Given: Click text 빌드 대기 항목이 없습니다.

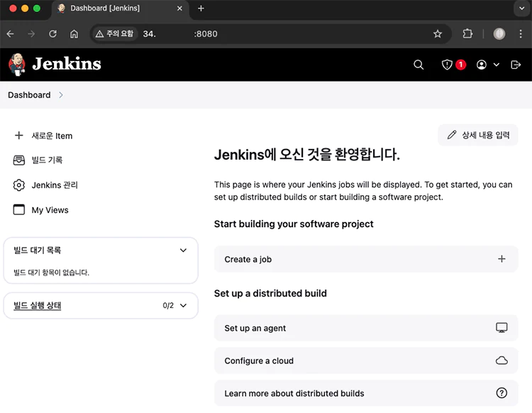Looking at the screenshot, I should [51, 272].
